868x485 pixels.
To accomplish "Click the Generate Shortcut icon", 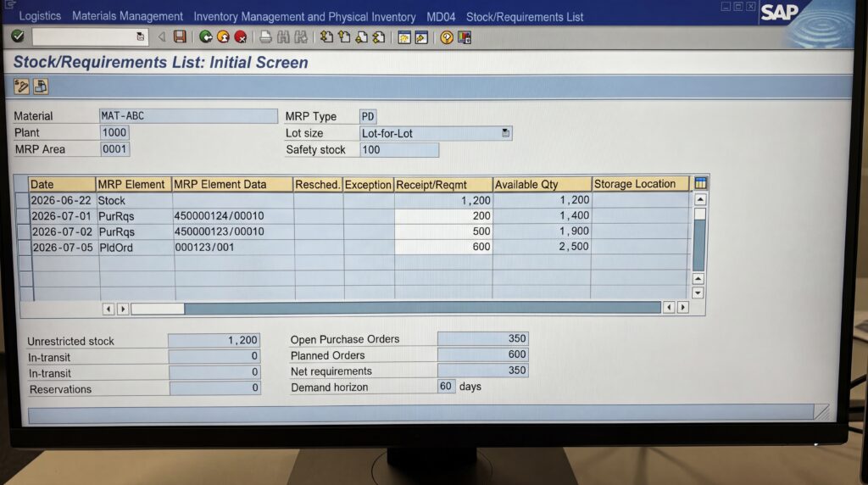I will pos(421,37).
